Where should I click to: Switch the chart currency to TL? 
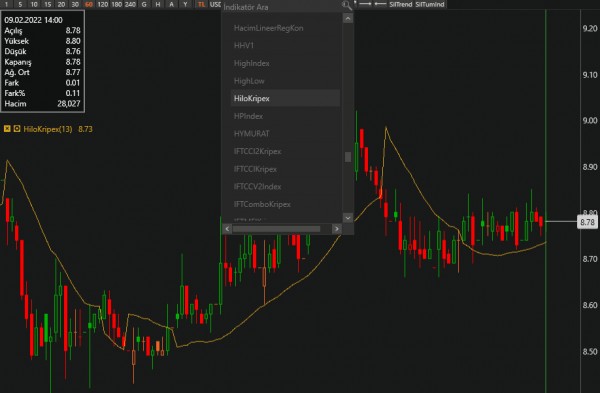[201, 5]
